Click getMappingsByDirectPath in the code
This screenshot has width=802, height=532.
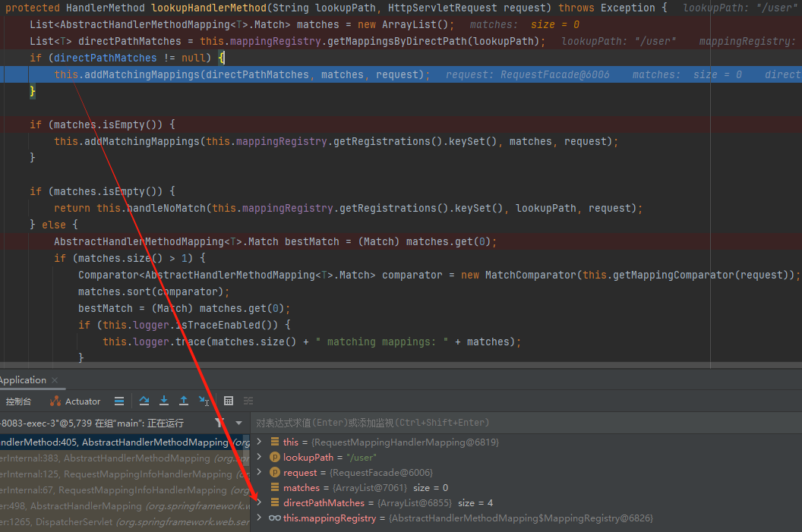point(397,42)
